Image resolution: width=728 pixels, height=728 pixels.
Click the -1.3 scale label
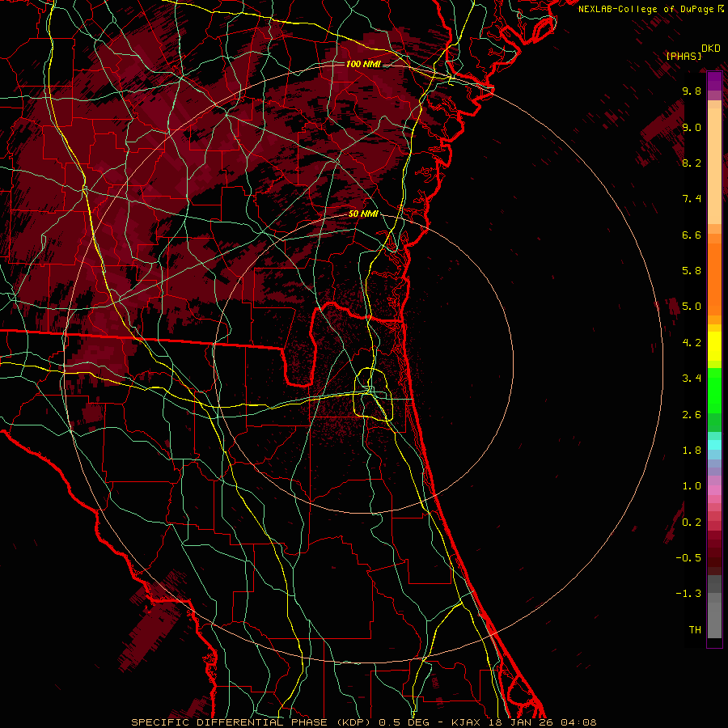pyautogui.click(x=688, y=594)
